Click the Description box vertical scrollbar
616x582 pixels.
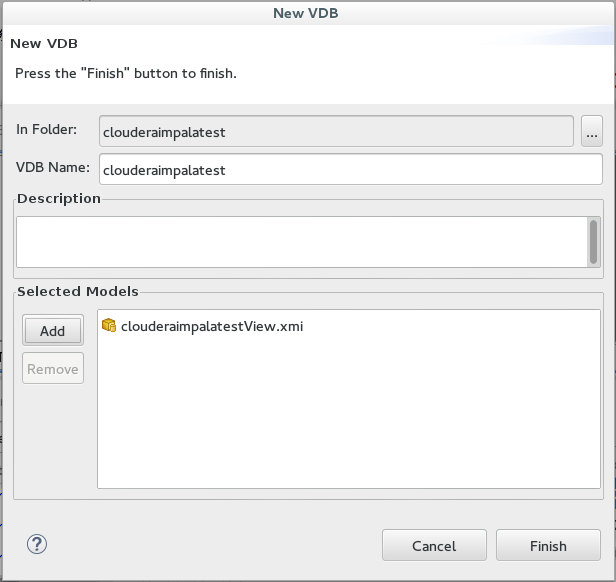[x=593, y=242]
